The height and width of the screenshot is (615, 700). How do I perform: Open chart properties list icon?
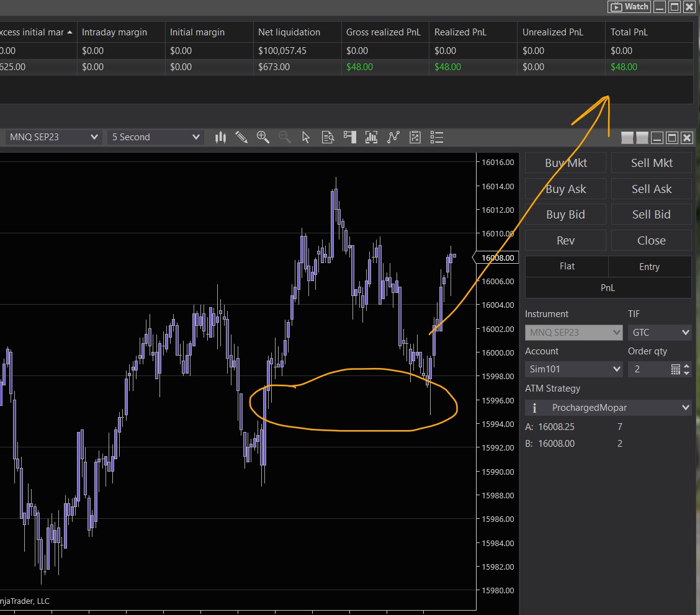(x=436, y=137)
